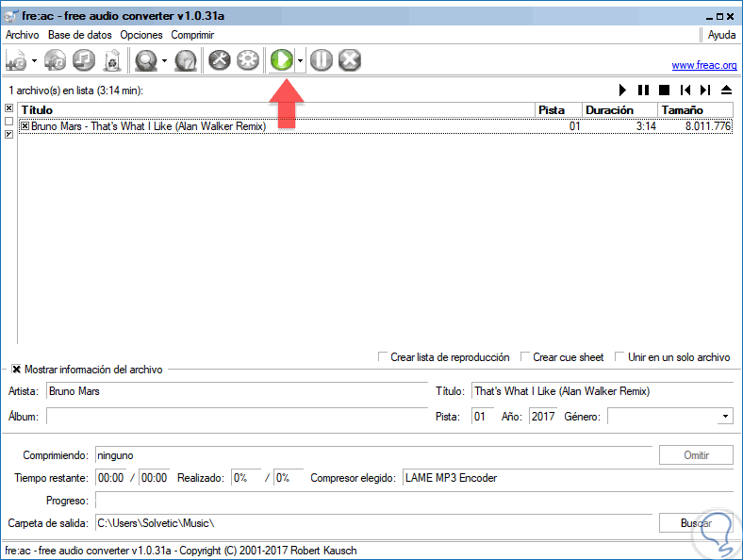
Task: Click the LAME MP3 Encoder field
Action: pyautogui.click(x=569, y=478)
